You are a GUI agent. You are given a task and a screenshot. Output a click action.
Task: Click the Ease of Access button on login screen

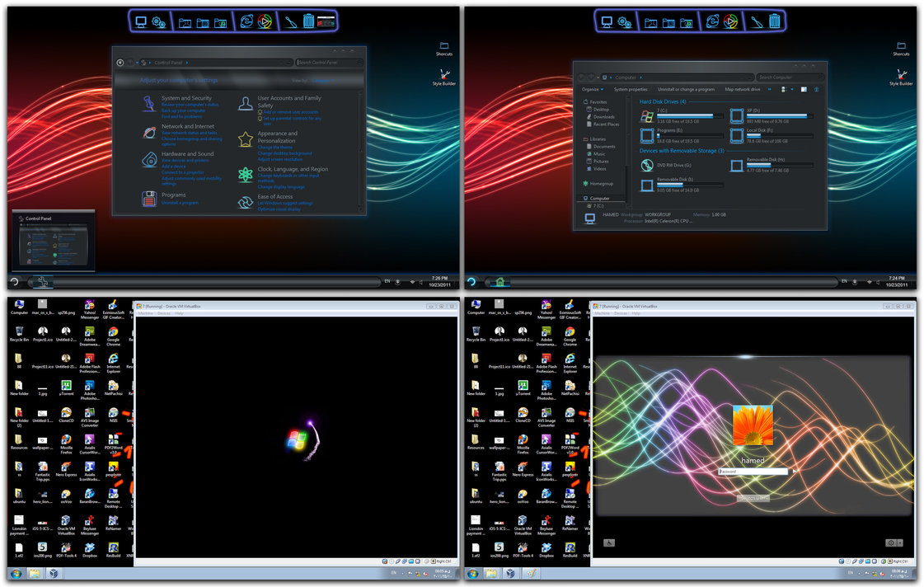(x=609, y=542)
